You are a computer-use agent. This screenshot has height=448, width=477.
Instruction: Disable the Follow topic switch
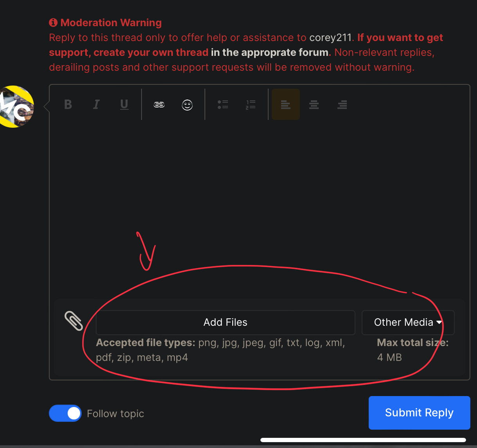(65, 413)
